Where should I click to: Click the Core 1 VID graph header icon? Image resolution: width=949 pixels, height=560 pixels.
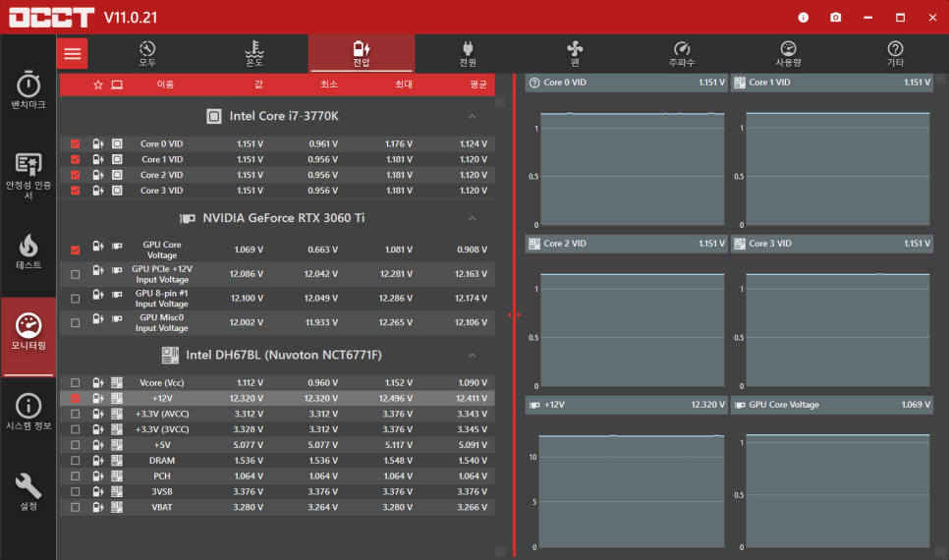pos(740,83)
